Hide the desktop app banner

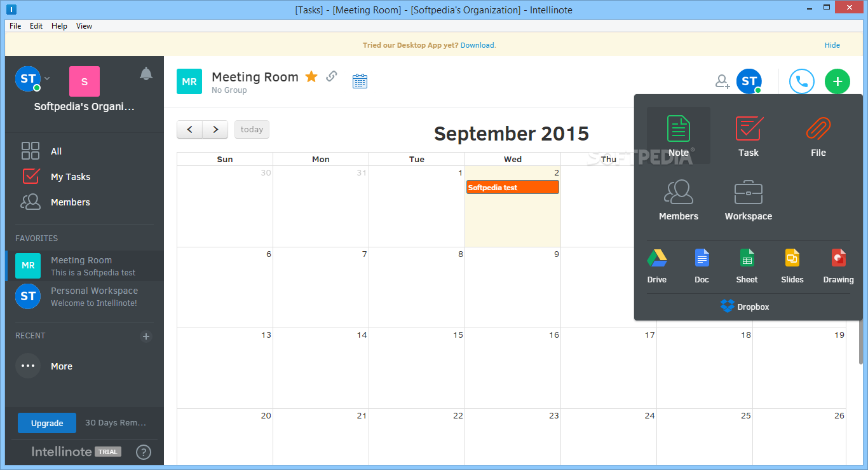pyautogui.click(x=832, y=45)
